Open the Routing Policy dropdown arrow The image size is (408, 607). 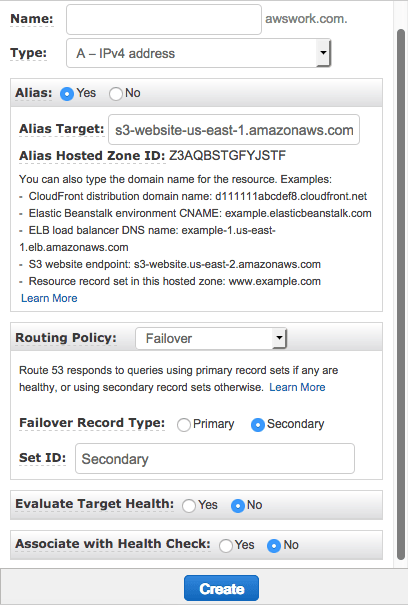279,338
